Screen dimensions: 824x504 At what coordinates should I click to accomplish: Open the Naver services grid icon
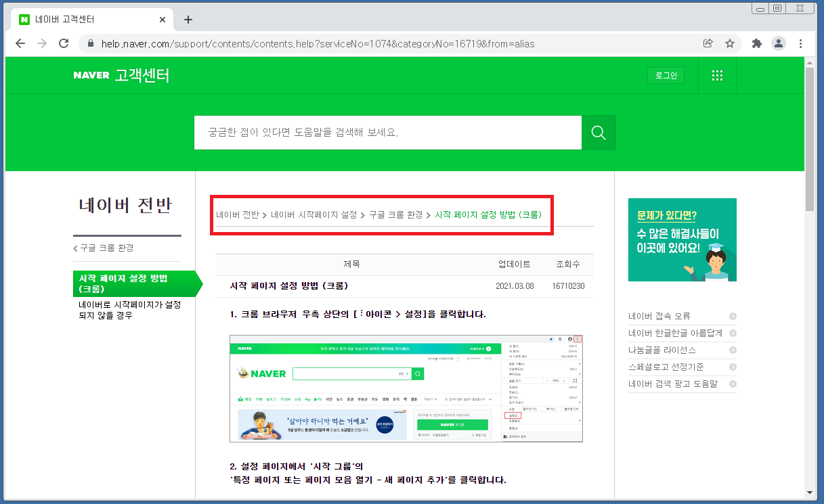718,76
